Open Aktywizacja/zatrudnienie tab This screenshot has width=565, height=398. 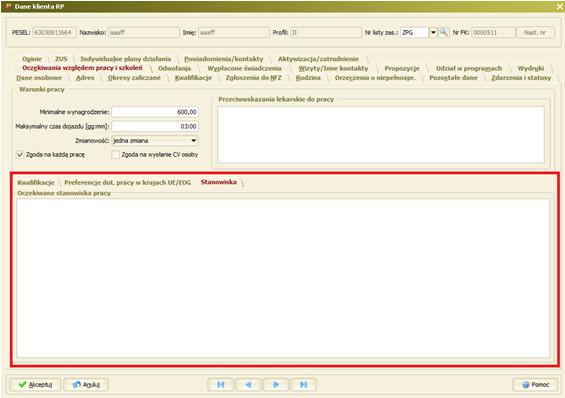point(318,59)
